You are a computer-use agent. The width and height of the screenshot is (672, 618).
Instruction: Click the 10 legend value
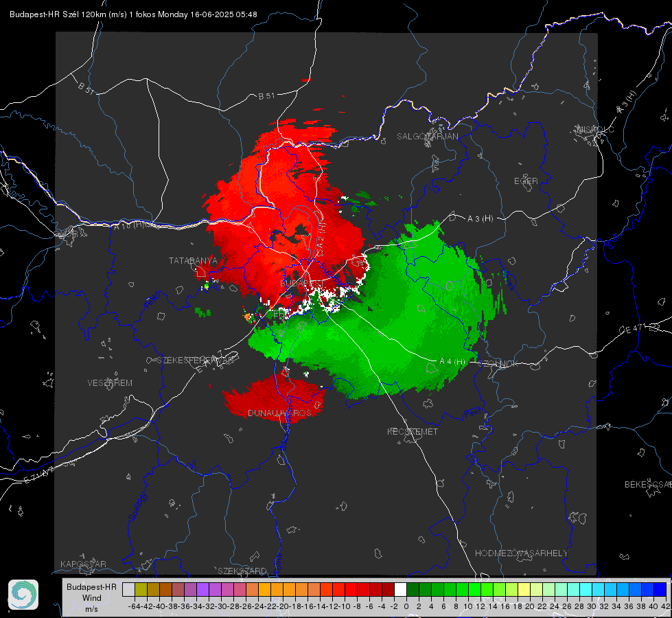pos(468,606)
